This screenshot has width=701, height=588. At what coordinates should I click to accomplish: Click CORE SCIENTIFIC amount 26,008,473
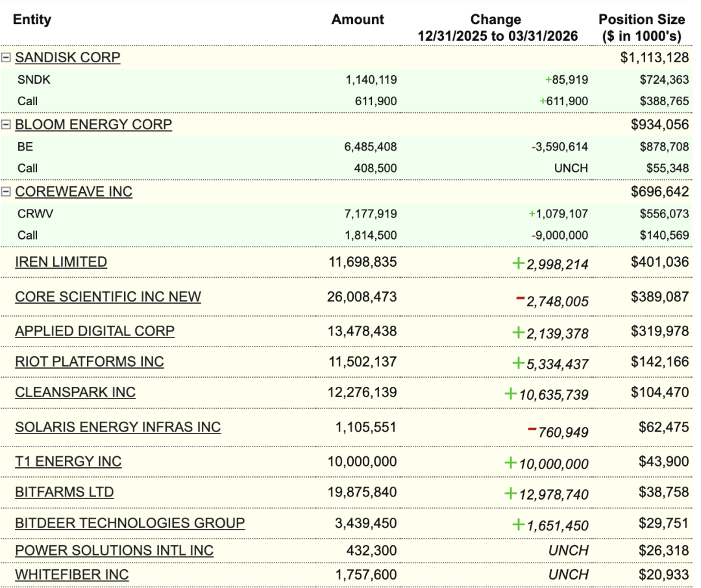point(362,297)
